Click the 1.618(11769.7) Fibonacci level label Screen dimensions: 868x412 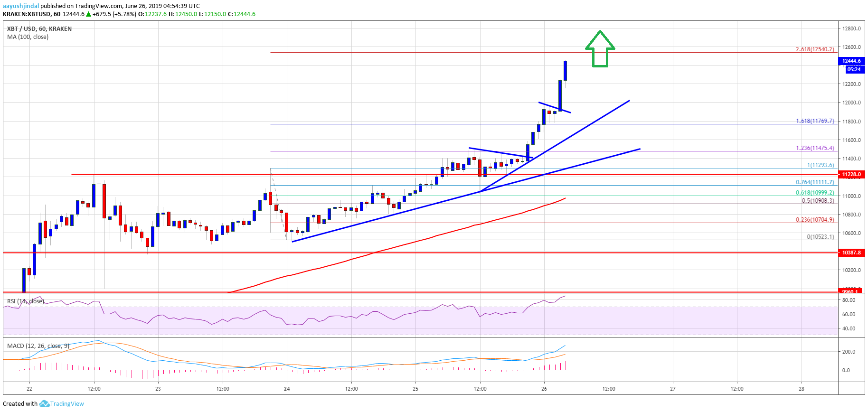click(x=815, y=121)
